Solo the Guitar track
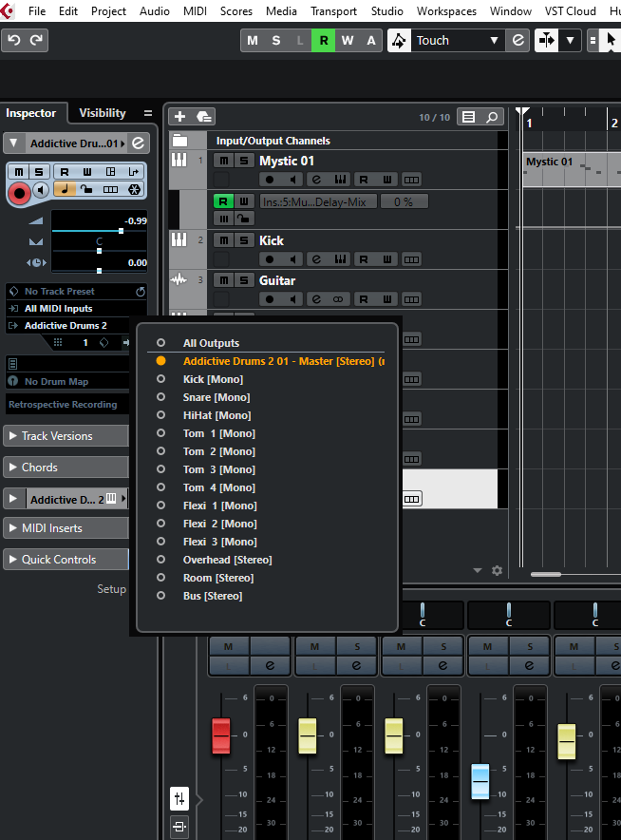This screenshot has width=621, height=840. point(244,280)
